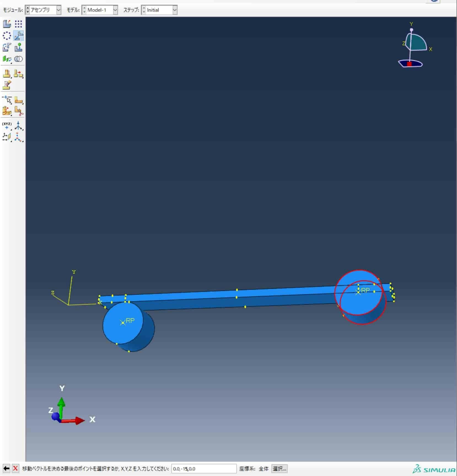Select the Radial Pattern tool
Viewport: 457px width, 476px height.
click(x=7, y=36)
